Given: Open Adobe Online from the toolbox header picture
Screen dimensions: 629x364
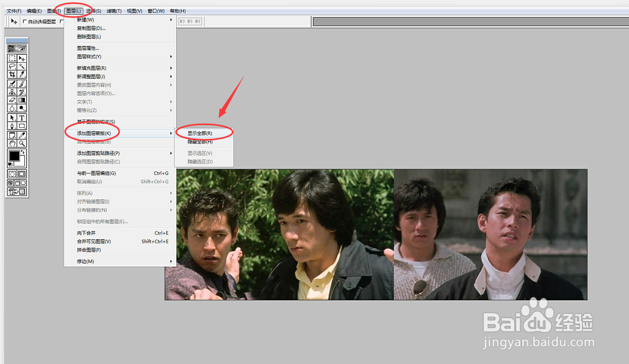Looking at the screenshot, I should point(17,48).
